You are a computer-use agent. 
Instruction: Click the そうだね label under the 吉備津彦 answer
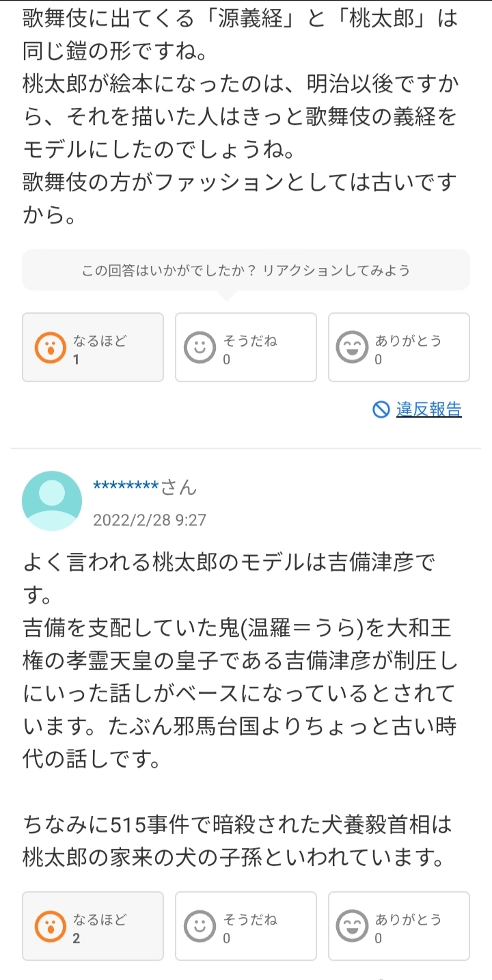tap(250, 919)
